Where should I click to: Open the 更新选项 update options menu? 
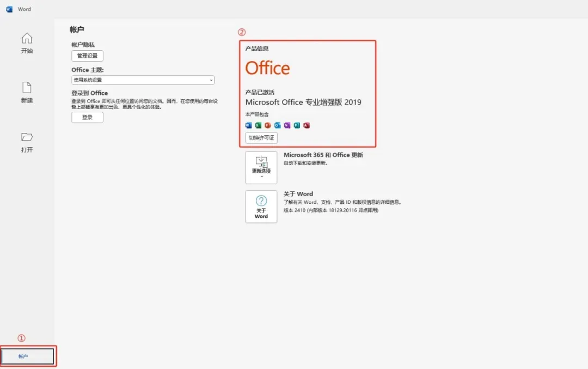pyautogui.click(x=261, y=167)
